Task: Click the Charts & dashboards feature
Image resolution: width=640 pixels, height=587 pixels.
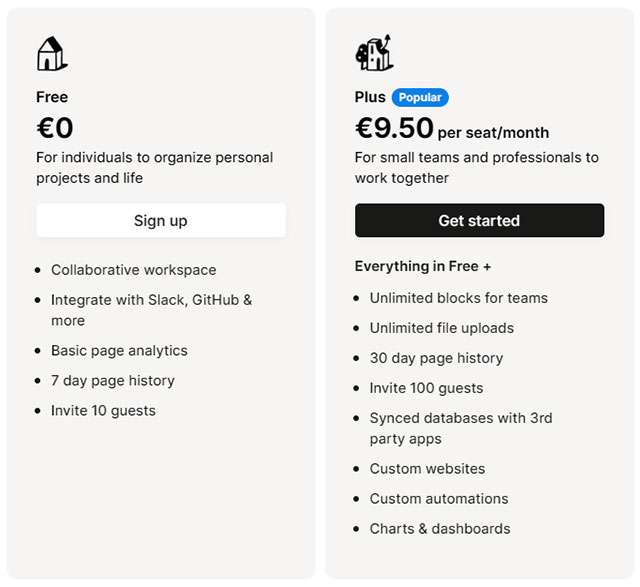Action: pyautogui.click(x=439, y=529)
